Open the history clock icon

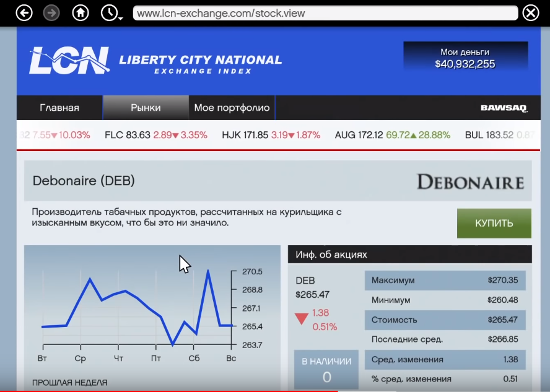click(x=109, y=14)
